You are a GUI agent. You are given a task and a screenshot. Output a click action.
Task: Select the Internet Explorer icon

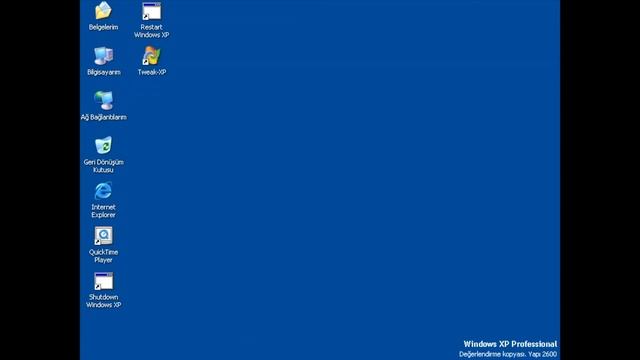click(103, 191)
